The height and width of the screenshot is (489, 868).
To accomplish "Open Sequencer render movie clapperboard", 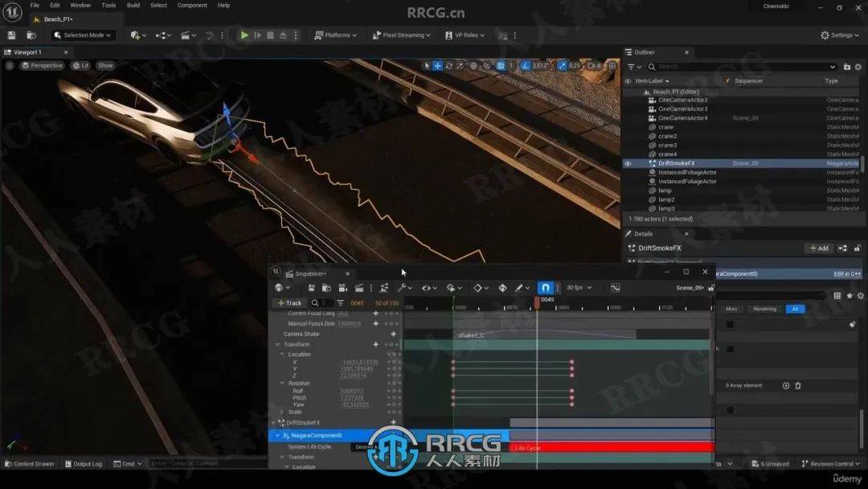I will (358, 287).
